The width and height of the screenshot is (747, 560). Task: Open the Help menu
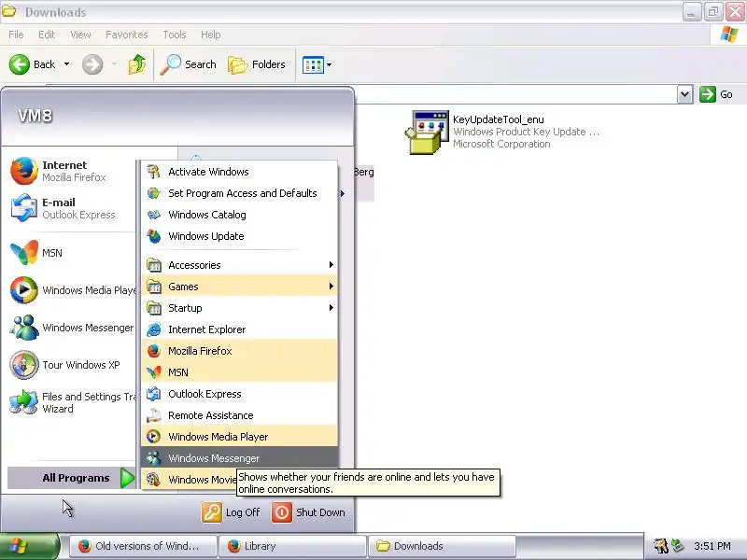211,35
